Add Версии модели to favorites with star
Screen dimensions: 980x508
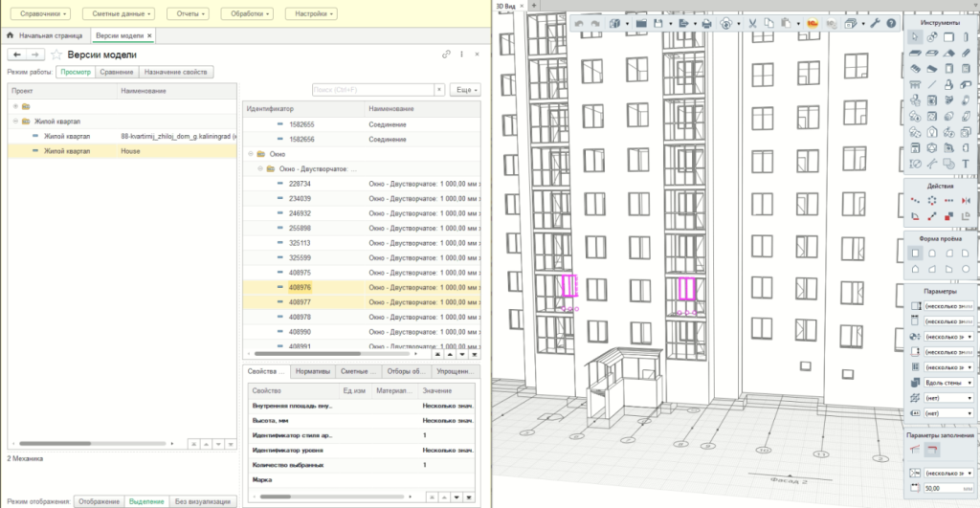56,55
